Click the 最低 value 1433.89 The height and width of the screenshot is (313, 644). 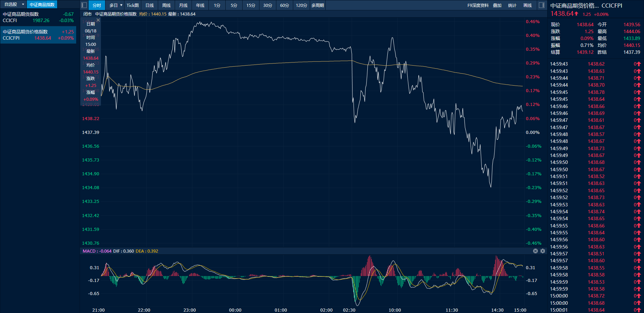pos(632,38)
